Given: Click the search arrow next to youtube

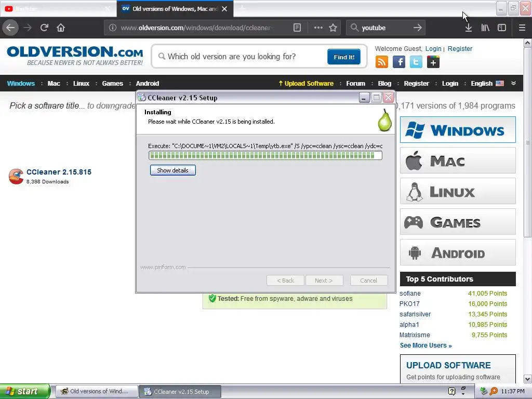Looking at the screenshot, I should pos(418,28).
